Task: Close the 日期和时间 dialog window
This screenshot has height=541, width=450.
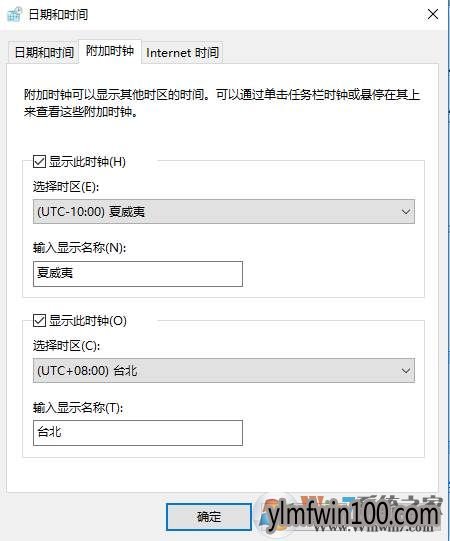Action: [x=433, y=14]
